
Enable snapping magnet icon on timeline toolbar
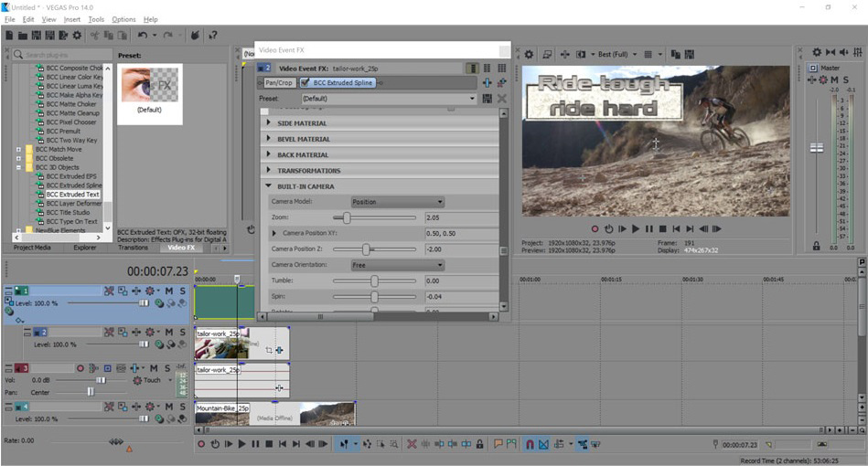(x=530, y=444)
